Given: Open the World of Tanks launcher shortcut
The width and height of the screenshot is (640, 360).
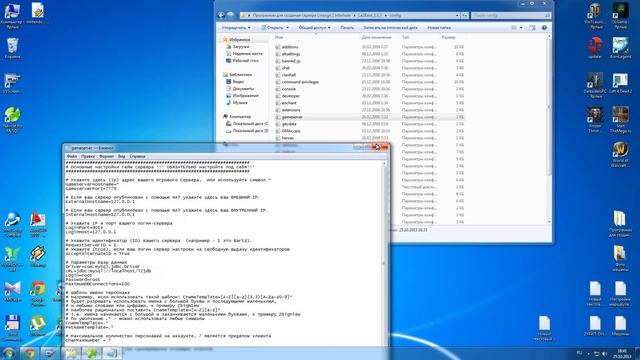Looking at the screenshot, I should 596,16.
